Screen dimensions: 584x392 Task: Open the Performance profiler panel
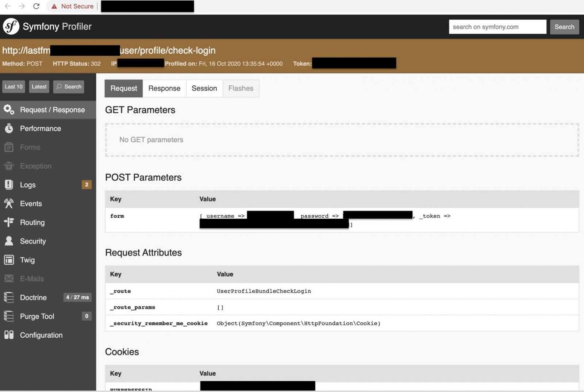(40, 128)
